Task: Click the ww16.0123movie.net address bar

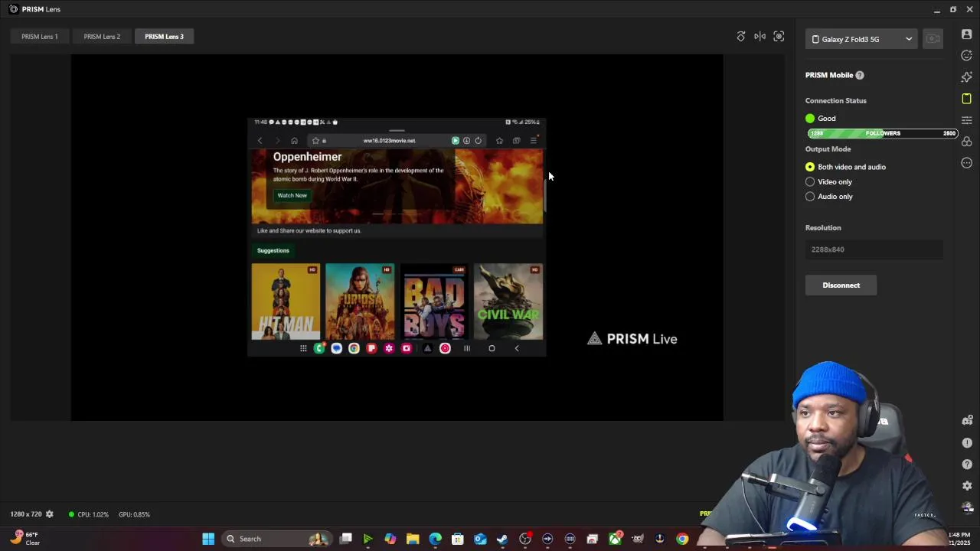Action: point(389,141)
